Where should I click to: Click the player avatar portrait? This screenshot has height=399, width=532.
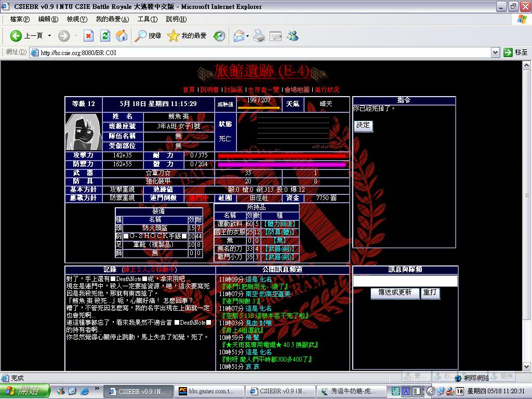tap(84, 131)
